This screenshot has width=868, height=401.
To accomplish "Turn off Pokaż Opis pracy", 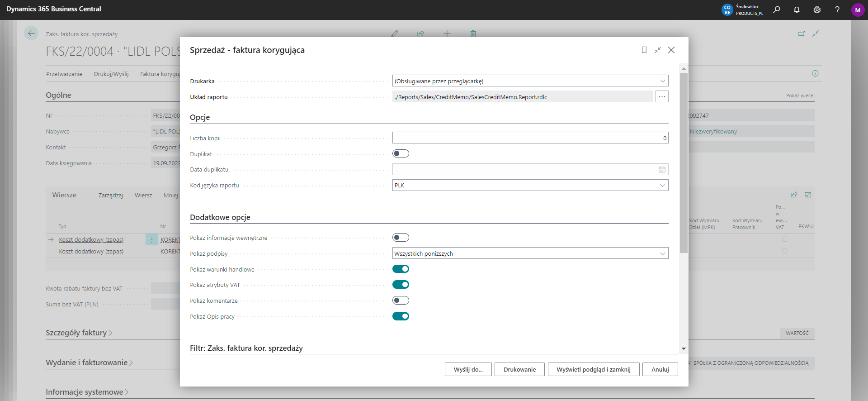I will click(401, 316).
